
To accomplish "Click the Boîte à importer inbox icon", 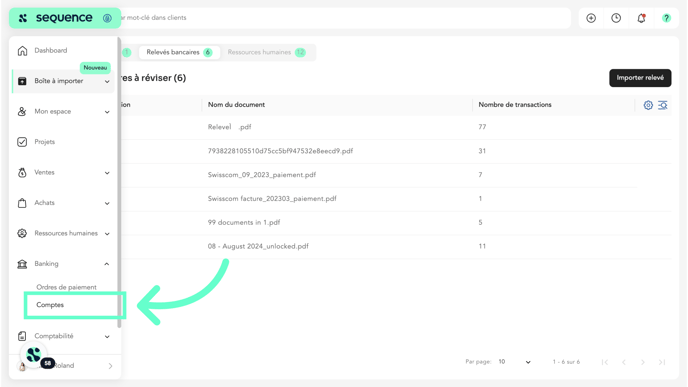I will pyautogui.click(x=22, y=81).
